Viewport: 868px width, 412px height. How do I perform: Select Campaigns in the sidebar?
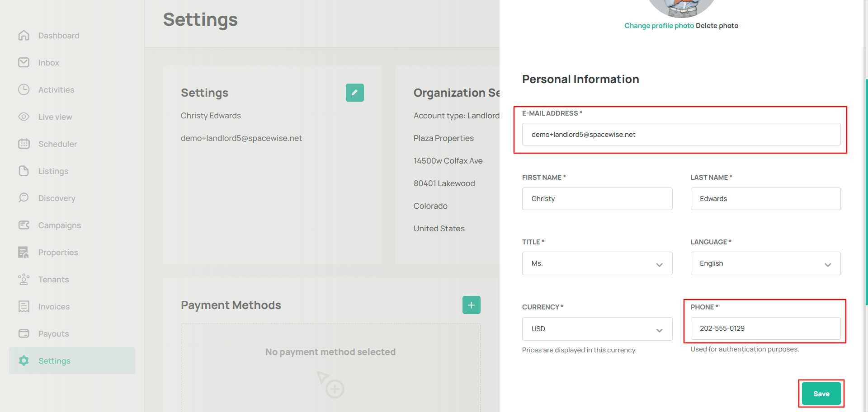tap(59, 225)
